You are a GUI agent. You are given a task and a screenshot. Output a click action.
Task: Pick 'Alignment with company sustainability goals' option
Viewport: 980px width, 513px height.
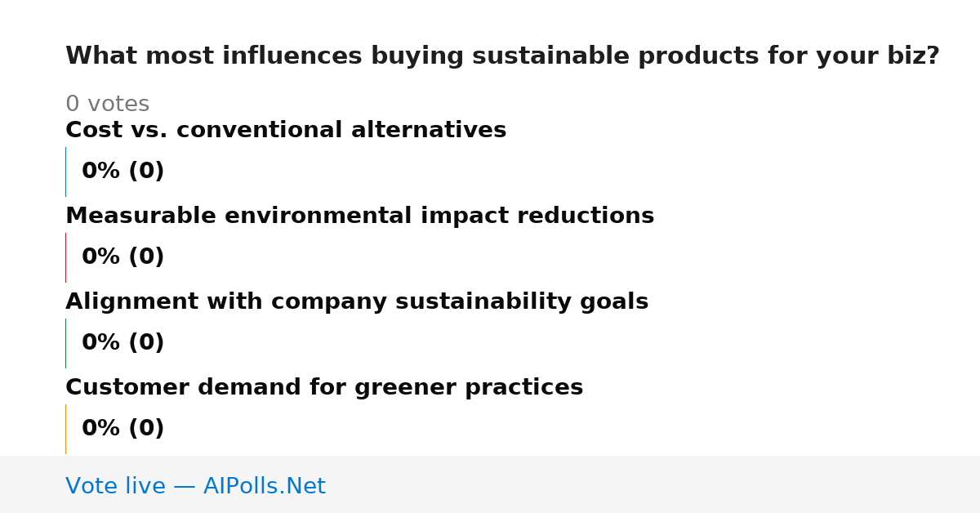[357, 302]
